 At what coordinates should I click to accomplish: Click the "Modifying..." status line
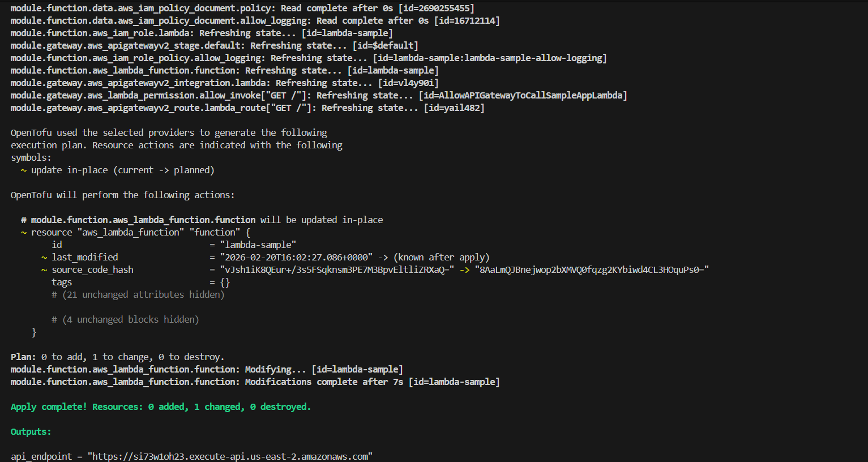(x=207, y=369)
